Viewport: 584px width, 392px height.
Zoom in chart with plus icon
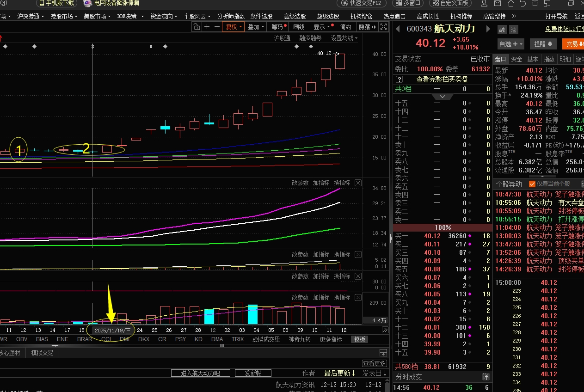point(207,27)
